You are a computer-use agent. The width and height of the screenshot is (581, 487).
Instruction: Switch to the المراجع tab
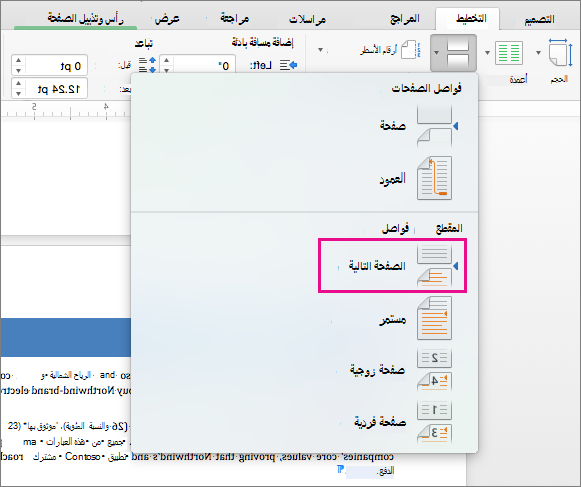click(405, 19)
